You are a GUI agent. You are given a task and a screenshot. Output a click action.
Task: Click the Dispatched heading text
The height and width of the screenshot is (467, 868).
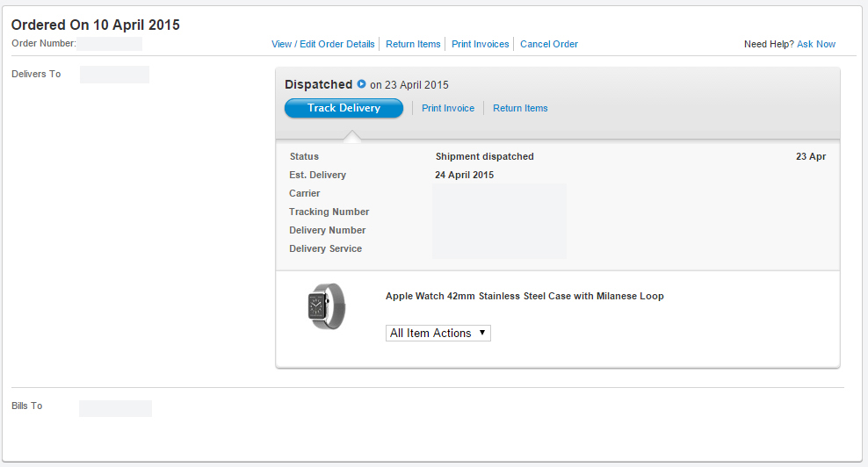tap(318, 84)
